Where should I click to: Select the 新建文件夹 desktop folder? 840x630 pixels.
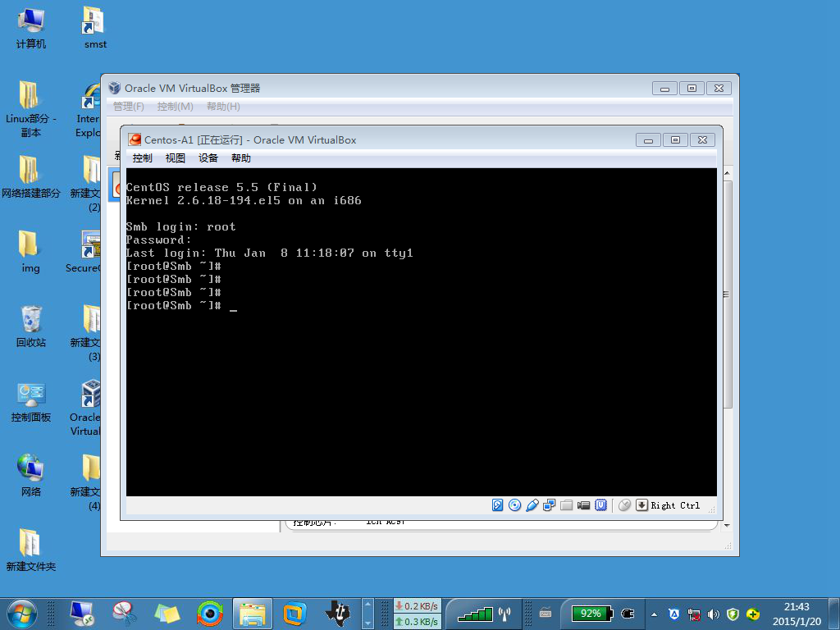click(x=30, y=550)
